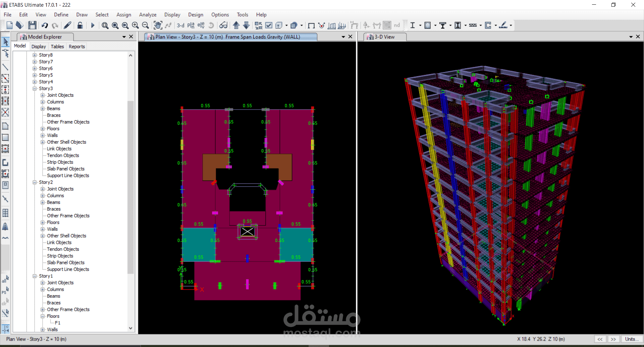Collapse the Story2 tree node
644x347 pixels.
(35, 182)
